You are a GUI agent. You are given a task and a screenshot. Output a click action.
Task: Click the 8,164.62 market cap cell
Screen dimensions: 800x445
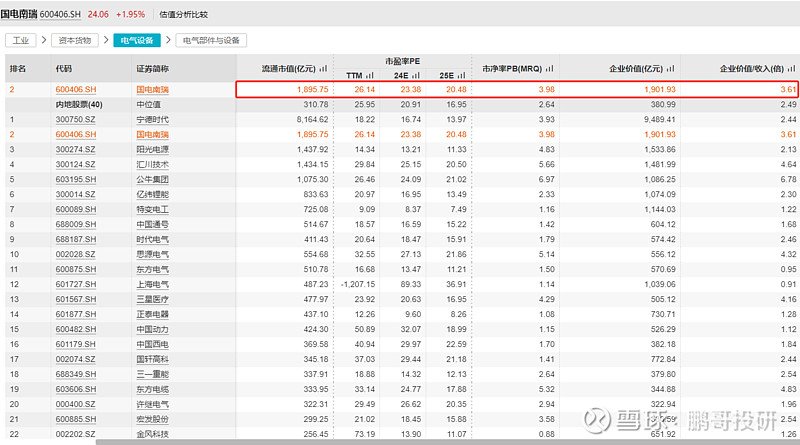[x=312, y=119]
